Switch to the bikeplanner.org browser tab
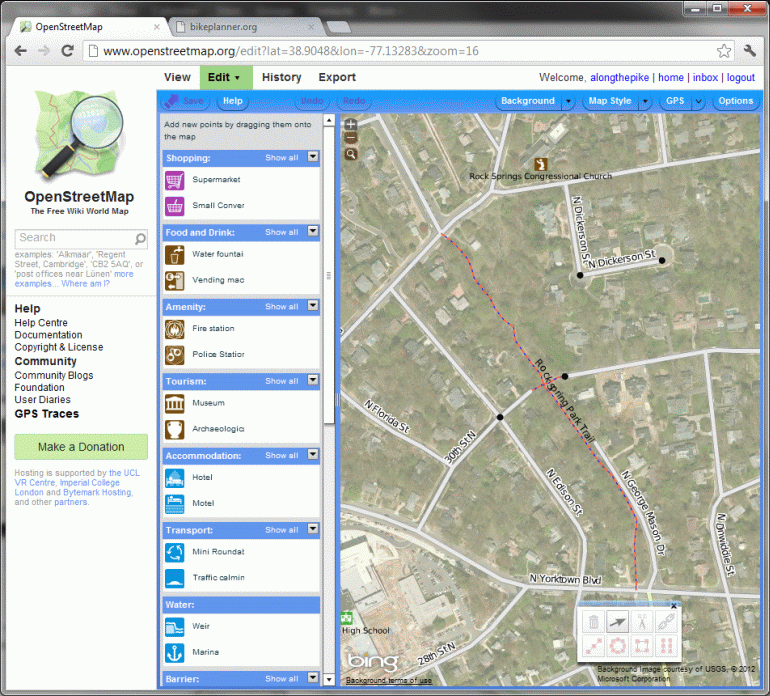This screenshot has height=696, width=770. point(245,27)
